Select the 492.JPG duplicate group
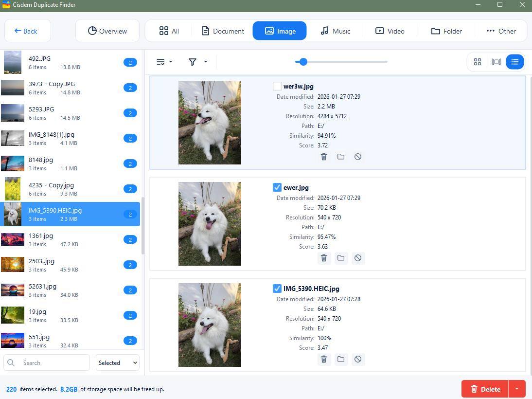The image size is (532, 399). click(x=70, y=62)
